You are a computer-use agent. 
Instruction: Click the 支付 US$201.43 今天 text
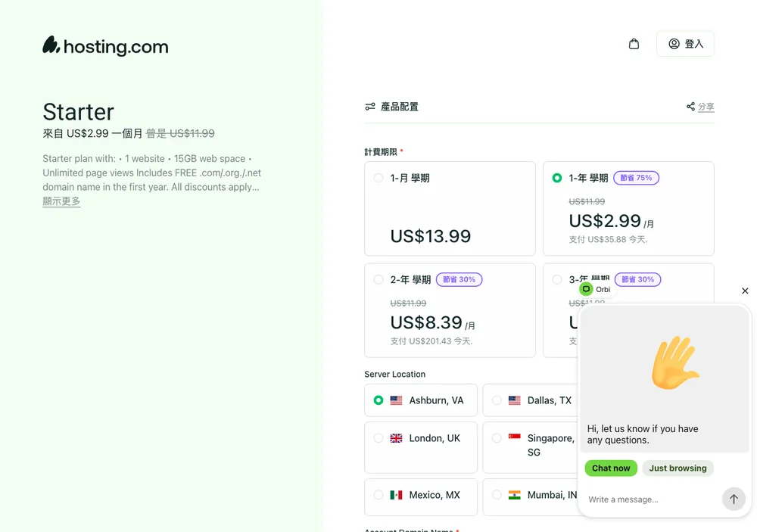(431, 341)
